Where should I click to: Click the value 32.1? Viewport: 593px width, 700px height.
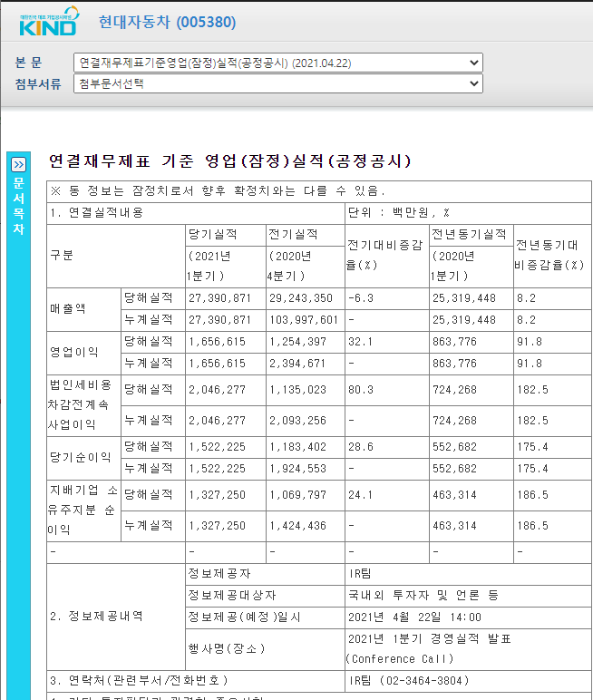point(360,342)
